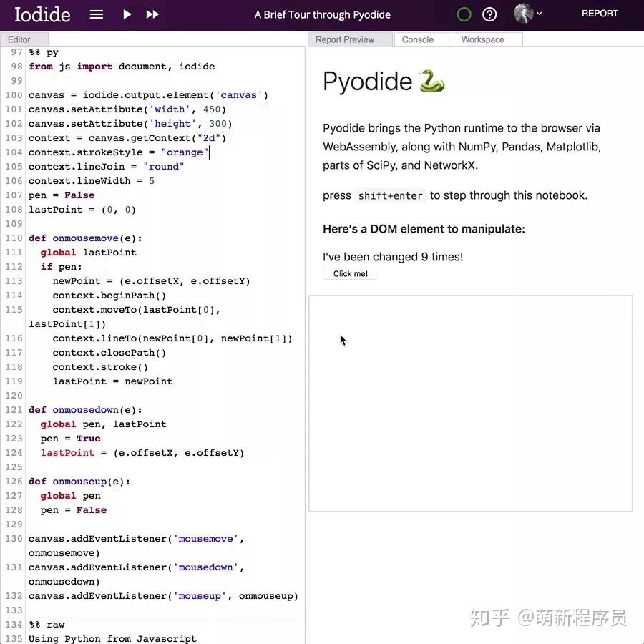This screenshot has width=644, height=644.
Task: Expand line 110's onmousemove function definition
Action: [86, 238]
